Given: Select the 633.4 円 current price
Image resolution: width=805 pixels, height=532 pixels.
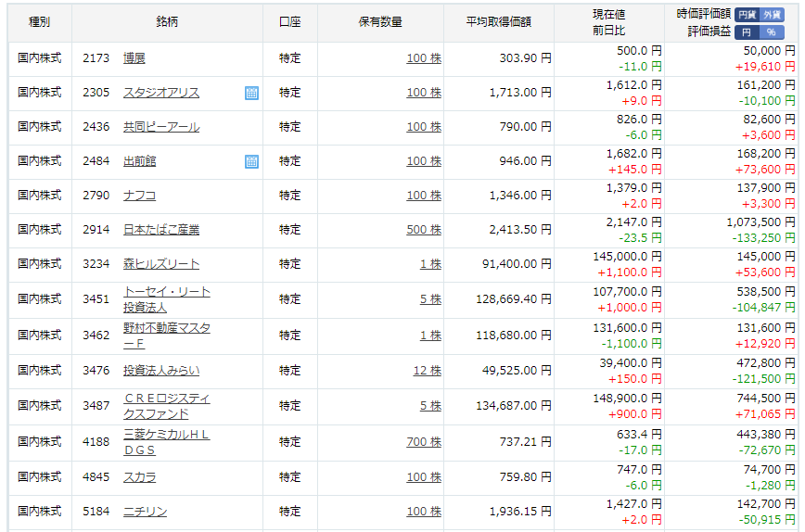Looking at the screenshot, I should [640, 435].
